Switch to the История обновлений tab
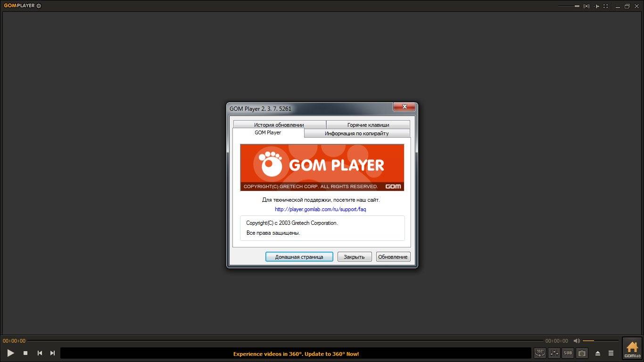644x362 pixels. [x=279, y=125]
